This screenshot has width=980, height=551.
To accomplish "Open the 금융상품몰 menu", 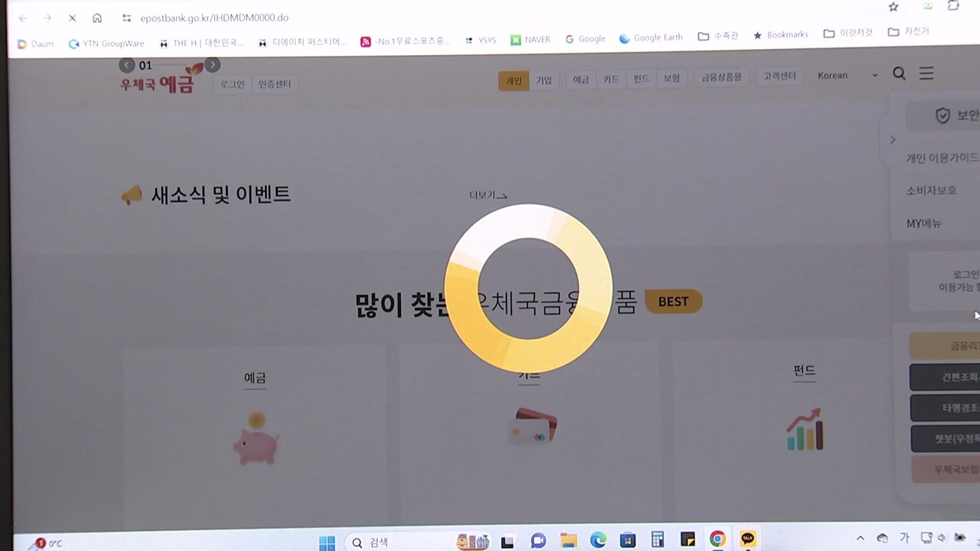I will coord(721,77).
